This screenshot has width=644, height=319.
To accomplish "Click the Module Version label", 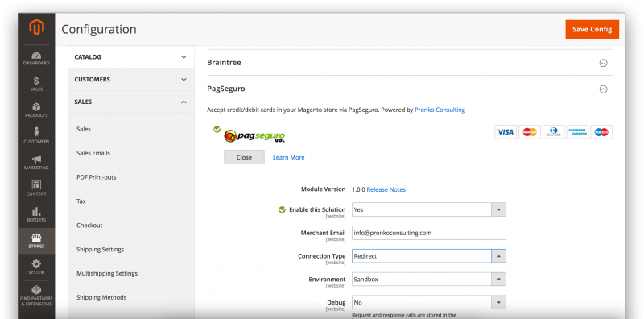I will (324, 189).
